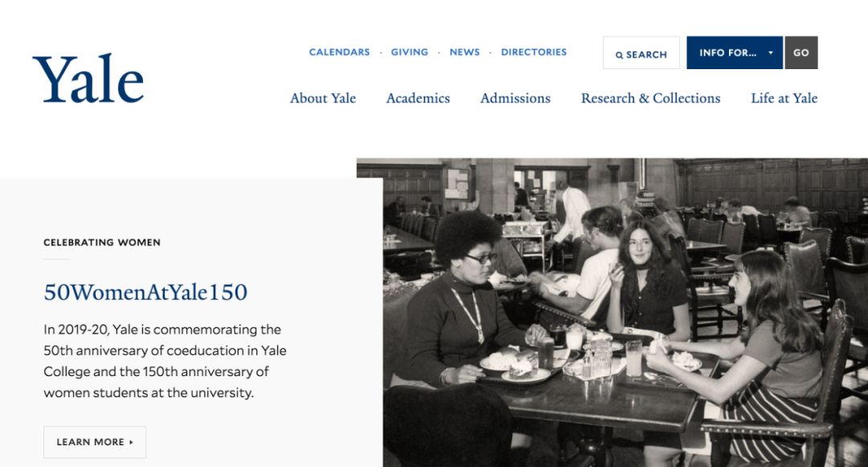Click the Celebrating Women category label
This screenshot has width=868, height=467.
(102, 243)
